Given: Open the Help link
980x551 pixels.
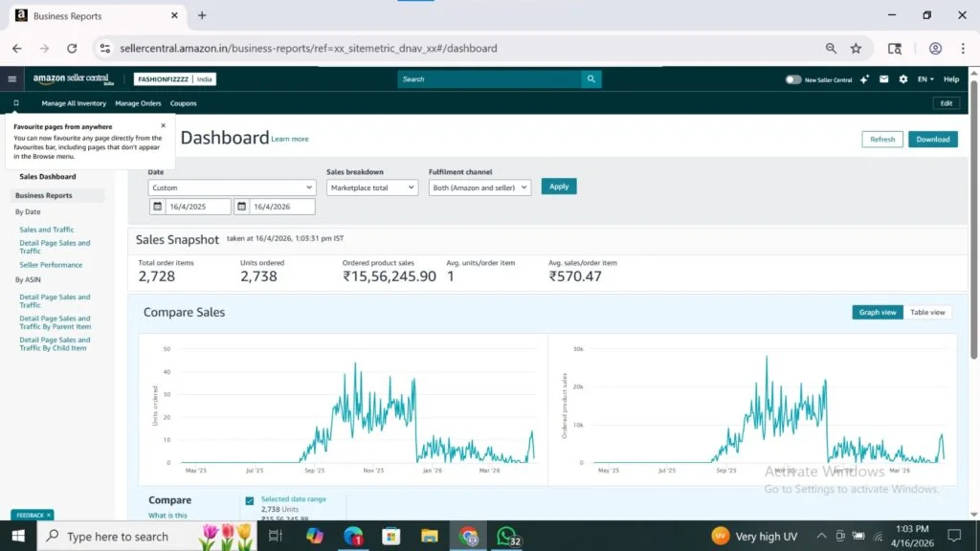Looking at the screenshot, I should click(951, 79).
